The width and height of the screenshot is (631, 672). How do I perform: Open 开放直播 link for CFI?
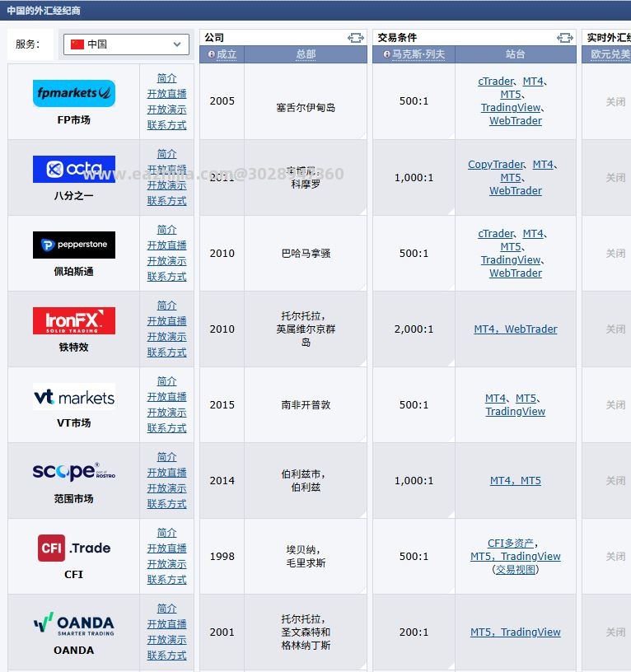166,548
